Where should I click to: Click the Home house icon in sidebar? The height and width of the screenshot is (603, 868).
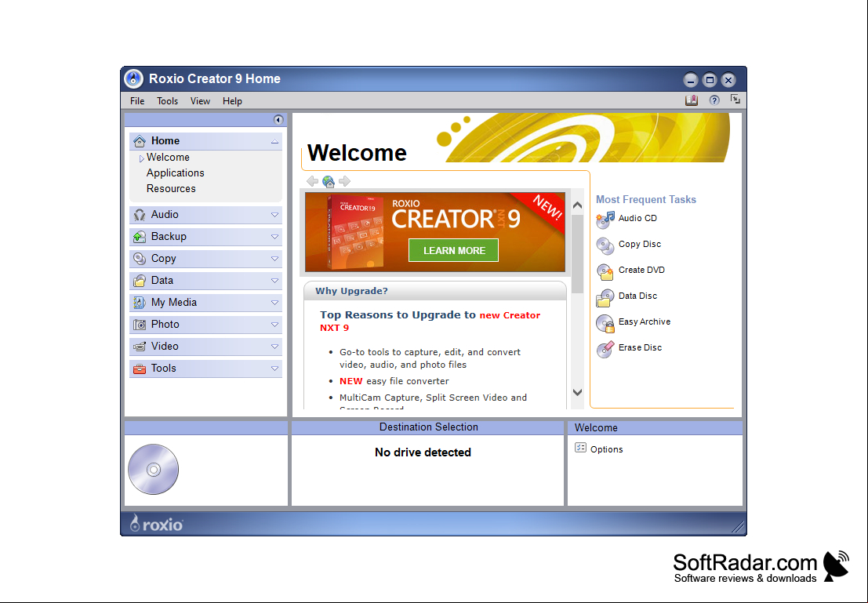(140, 140)
